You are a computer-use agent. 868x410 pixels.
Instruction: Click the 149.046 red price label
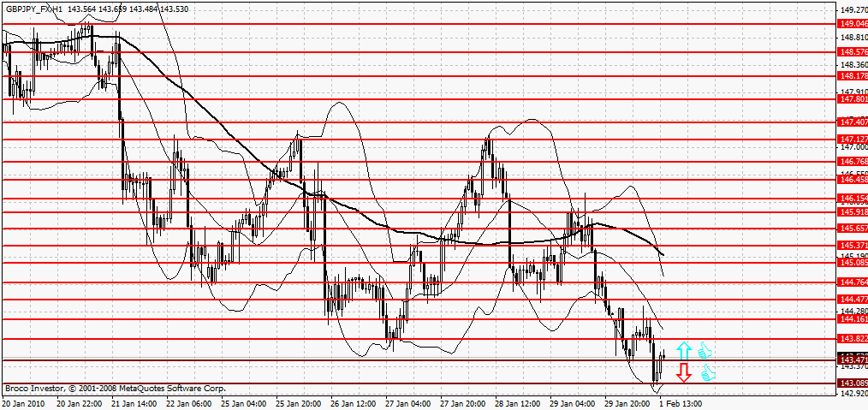851,24
